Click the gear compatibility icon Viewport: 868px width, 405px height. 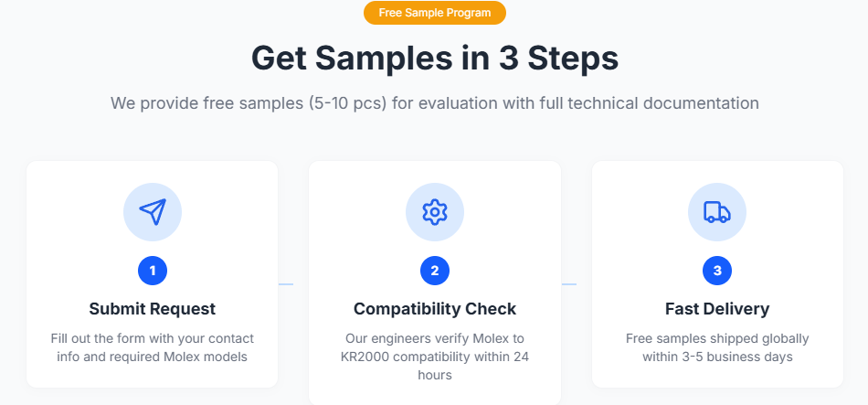(x=435, y=212)
